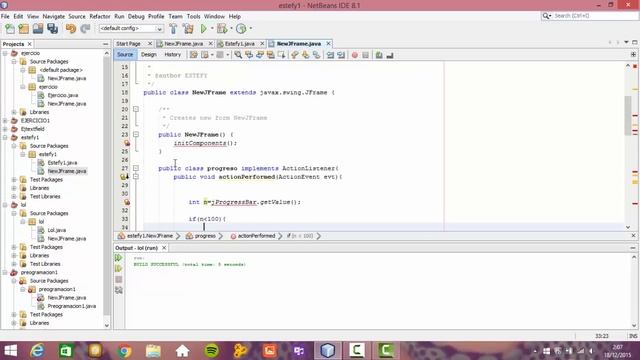Click the Stop icon in Output panel
640x360 pixels.
[x=118, y=280]
